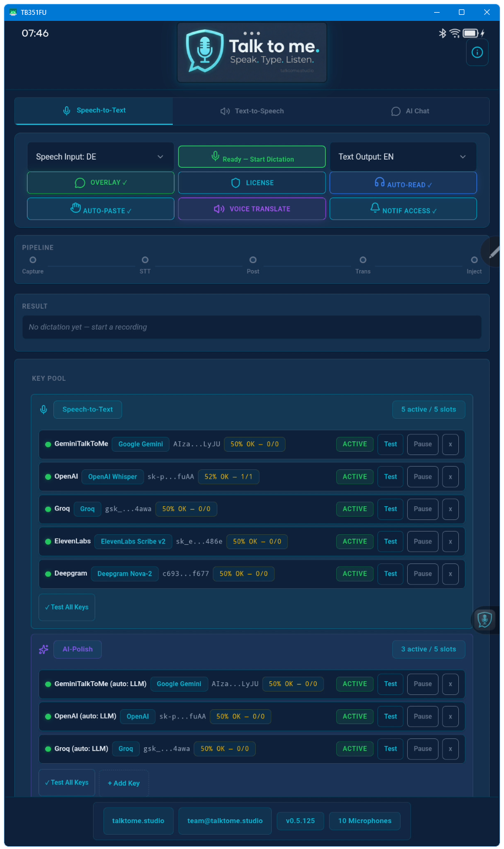Screen dimensions: 504x849
Task: Open the Text Output: EN dropdown
Action: pyautogui.click(x=403, y=157)
